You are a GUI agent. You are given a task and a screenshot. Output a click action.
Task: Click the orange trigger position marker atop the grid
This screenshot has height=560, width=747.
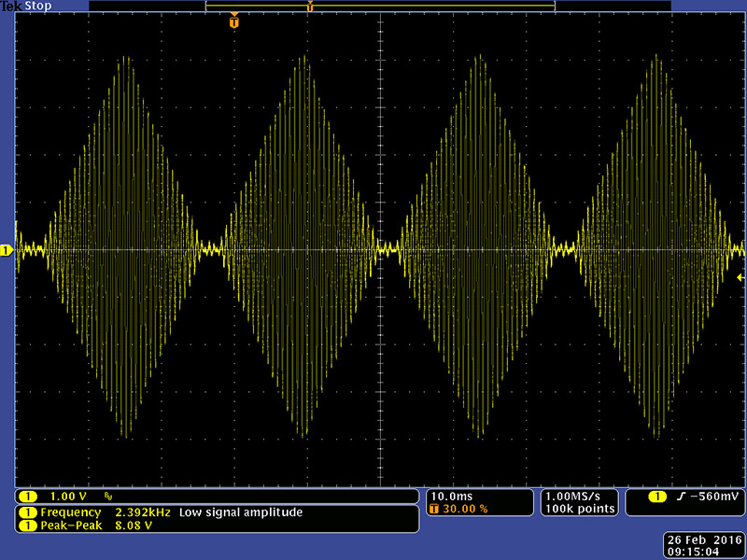pyautogui.click(x=233, y=21)
